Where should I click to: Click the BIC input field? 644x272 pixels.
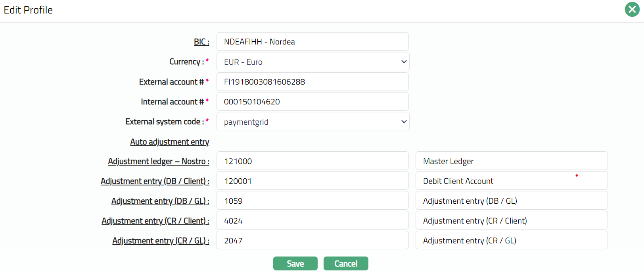[312, 42]
